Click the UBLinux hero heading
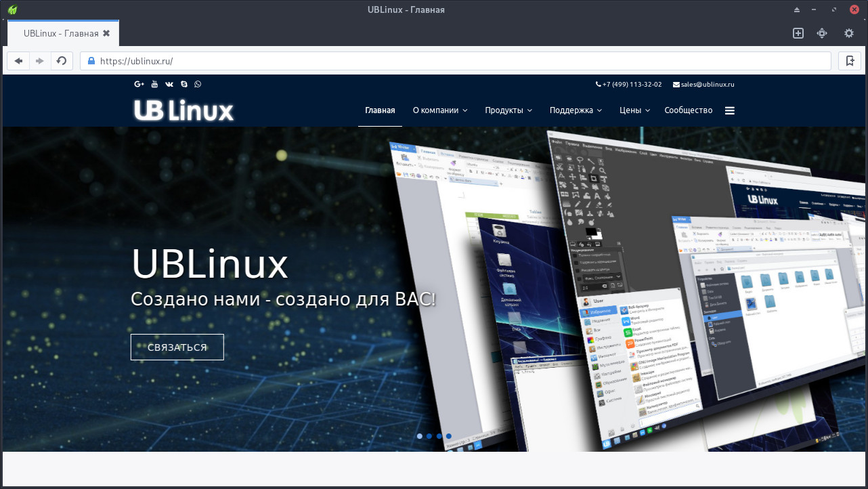Viewport: 868px width, 489px height. pos(210,265)
